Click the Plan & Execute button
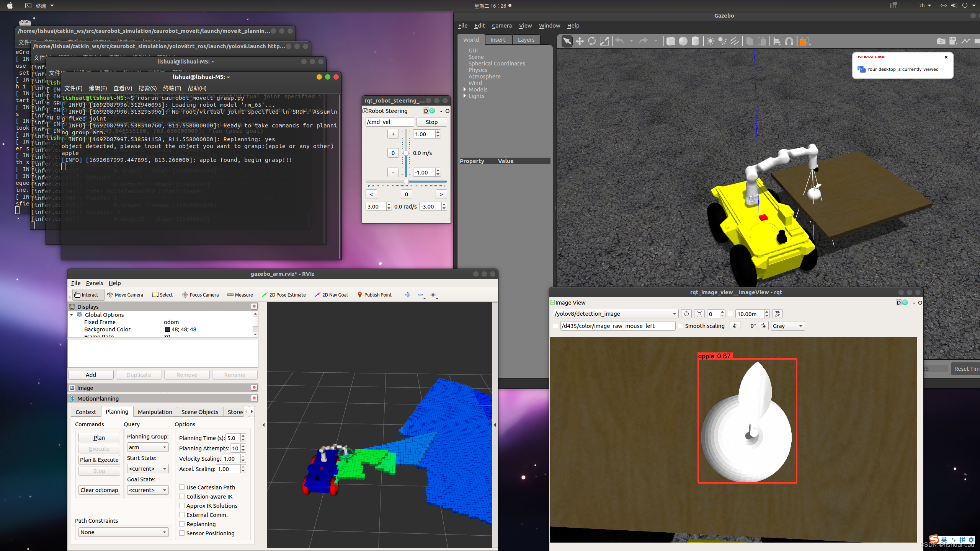 click(x=99, y=460)
